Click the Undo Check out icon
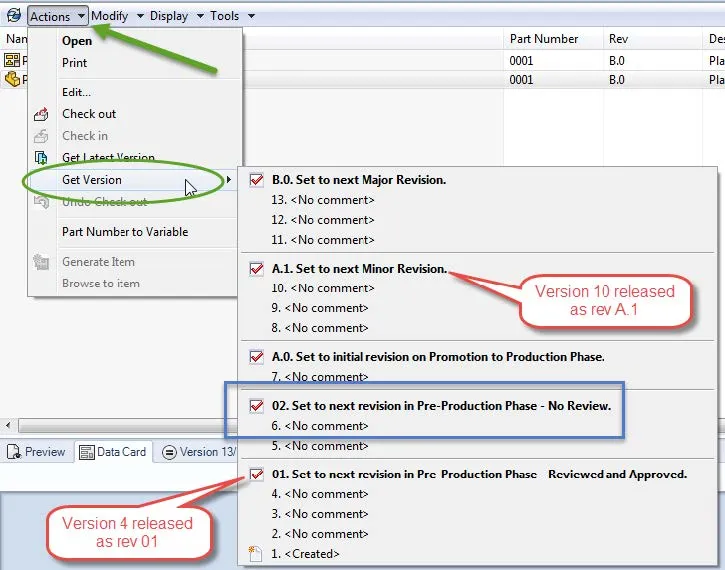Image resolution: width=725 pixels, height=570 pixels. click(x=41, y=202)
